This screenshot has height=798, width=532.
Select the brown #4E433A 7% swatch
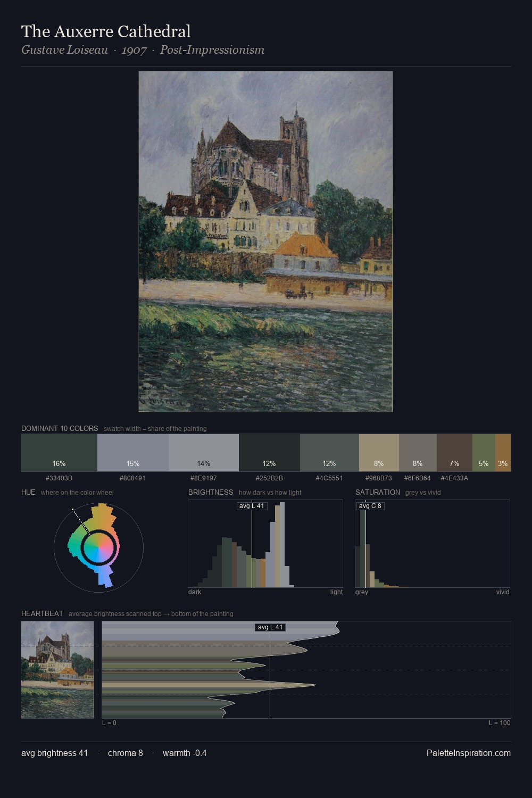coord(454,453)
